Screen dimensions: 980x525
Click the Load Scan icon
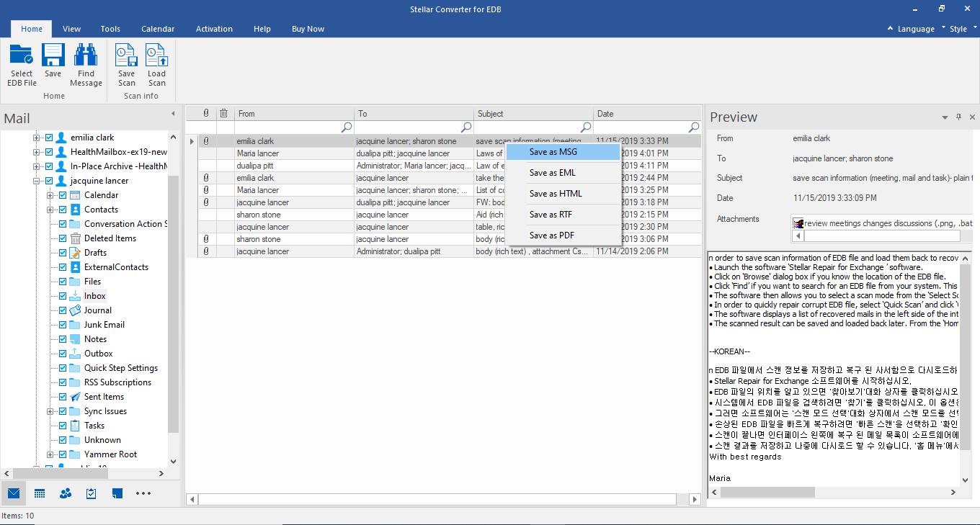point(156,55)
